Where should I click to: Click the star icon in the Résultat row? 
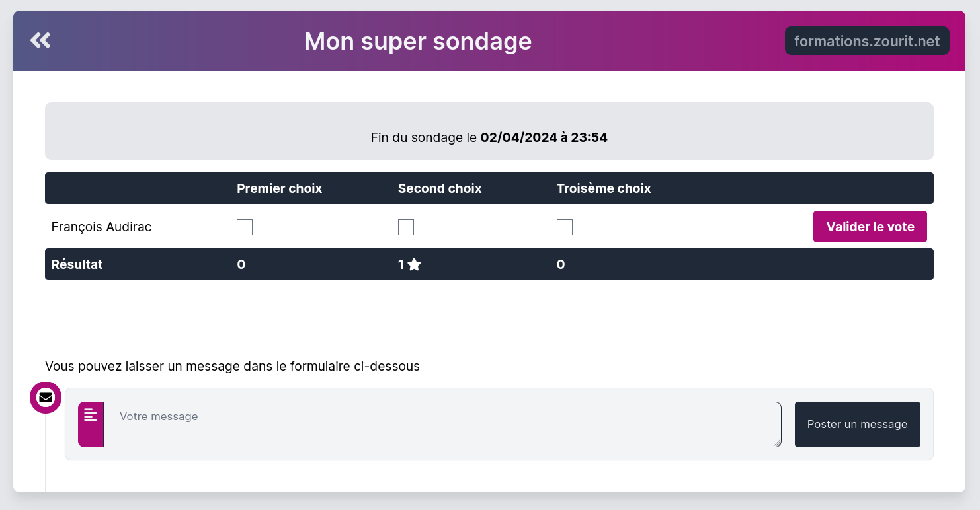[x=415, y=265]
